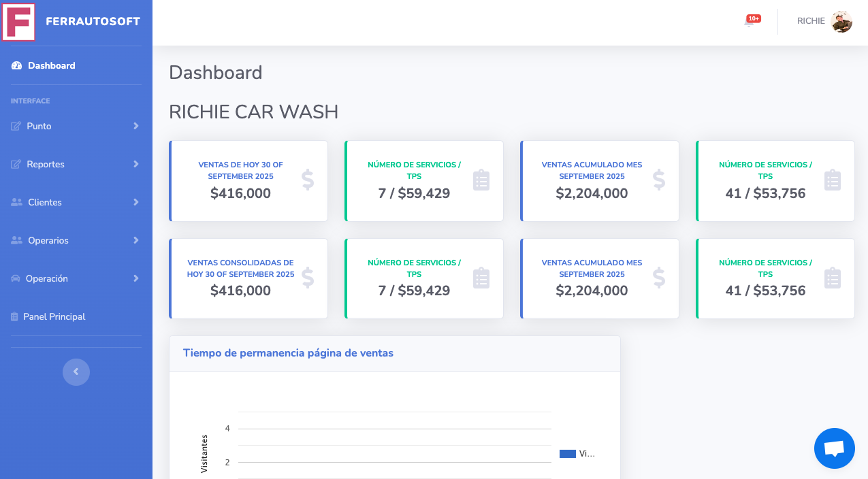
Task: Click the car icon beside Operación
Action: point(16,279)
